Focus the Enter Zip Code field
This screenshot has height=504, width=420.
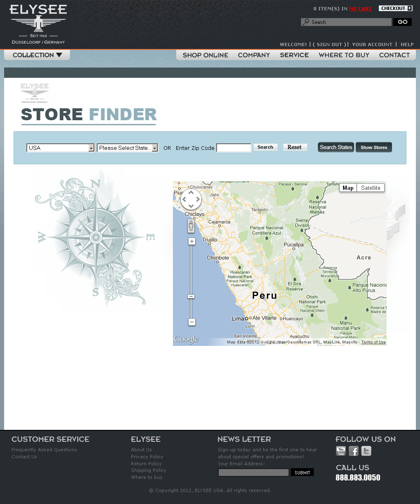[234, 148]
